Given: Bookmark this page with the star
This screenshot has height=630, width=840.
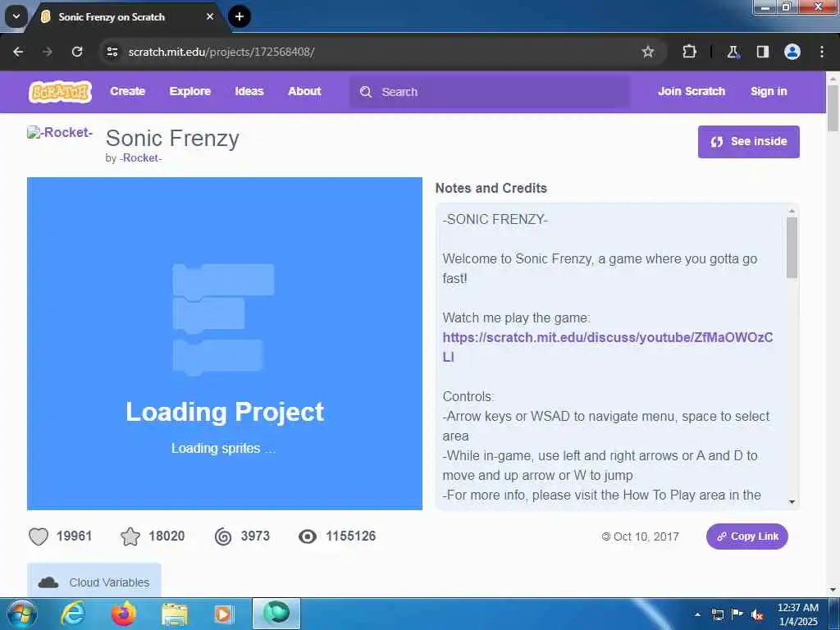Looking at the screenshot, I should point(648,52).
